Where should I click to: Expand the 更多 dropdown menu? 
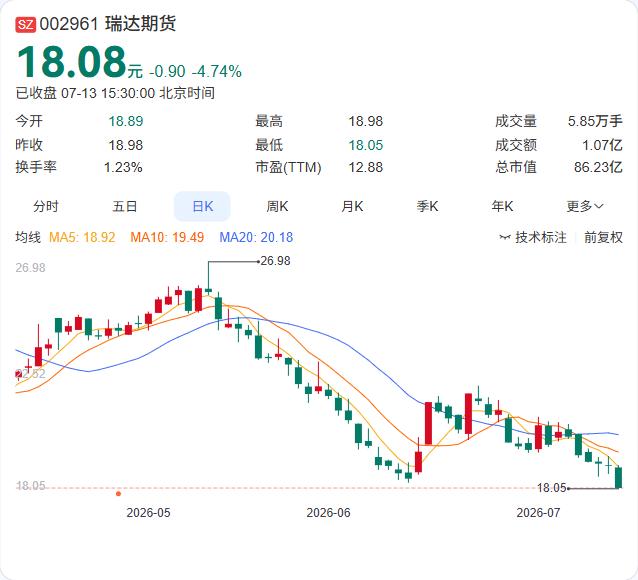point(585,206)
